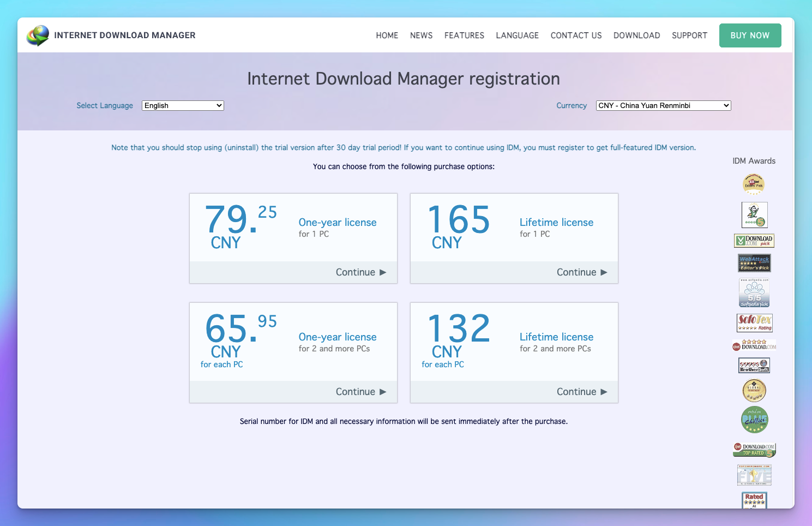This screenshot has height=526, width=812.
Task: Open the WebAttack Editor's Pick award
Action: tap(754, 263)
